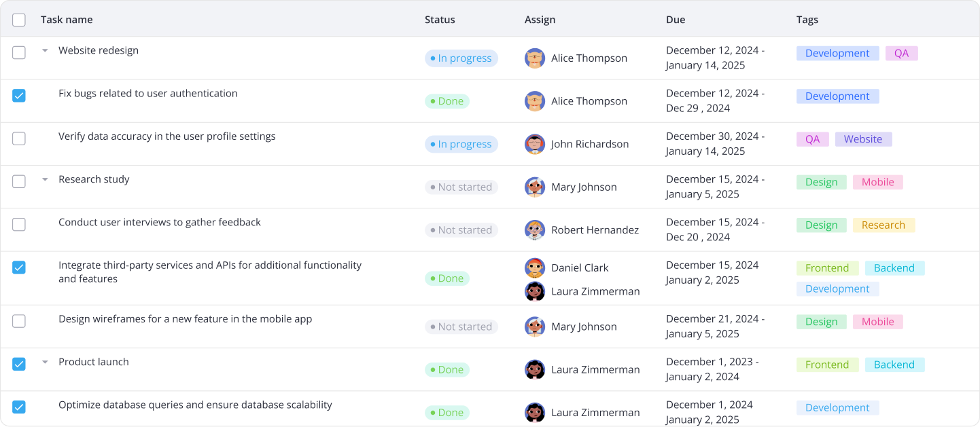Collapse the Research study task group
This screenshot has width=980, height=427.
45,180
